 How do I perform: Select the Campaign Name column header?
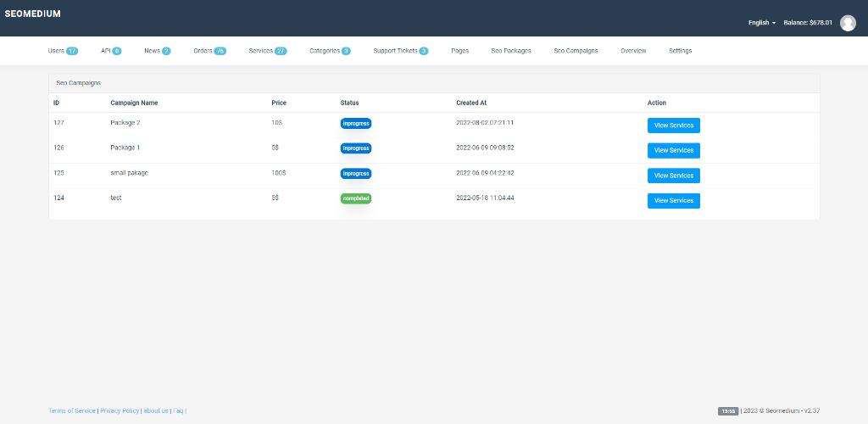(134, 103)
